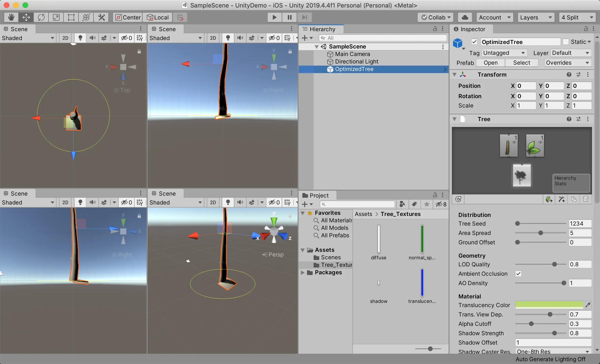Select the Rect Transform tool
This screenshot has height=364, width=600.
pos(71,17)
